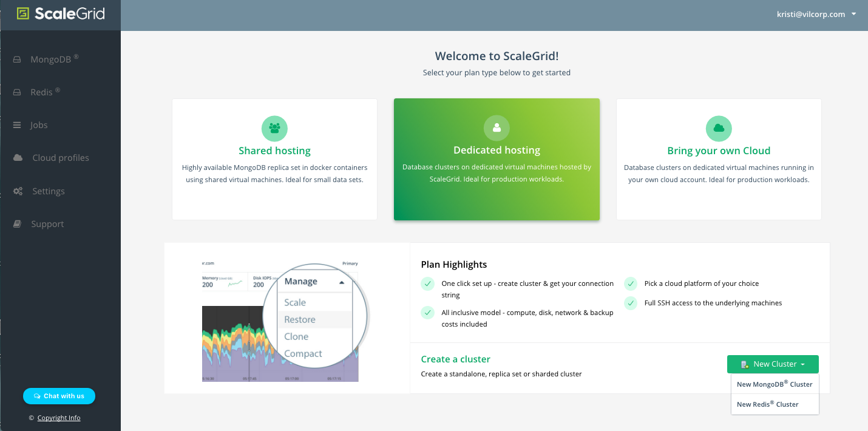
Task: Click 'Create a standalone, replica set' description
Action: click(x=501, y=374)
